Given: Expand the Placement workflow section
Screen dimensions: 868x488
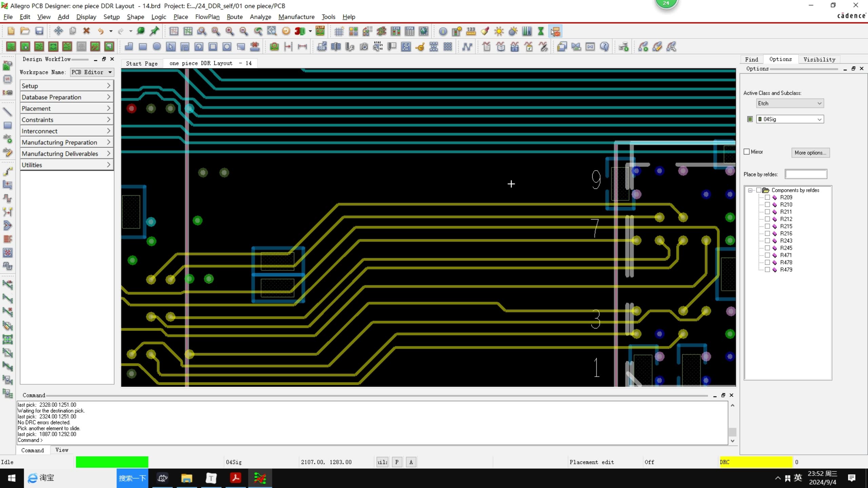Looking at the screenshot, I should click(x=66, y=108).
